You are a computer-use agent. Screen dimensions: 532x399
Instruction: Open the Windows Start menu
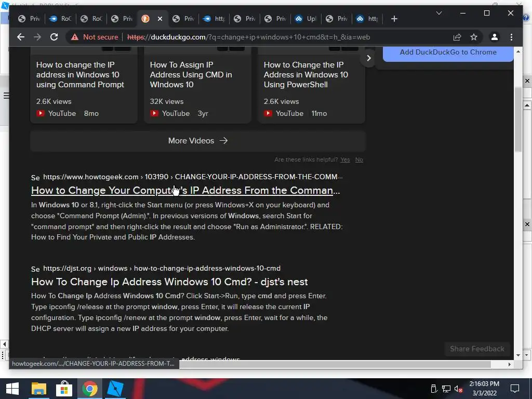click(x=12, y=389)
